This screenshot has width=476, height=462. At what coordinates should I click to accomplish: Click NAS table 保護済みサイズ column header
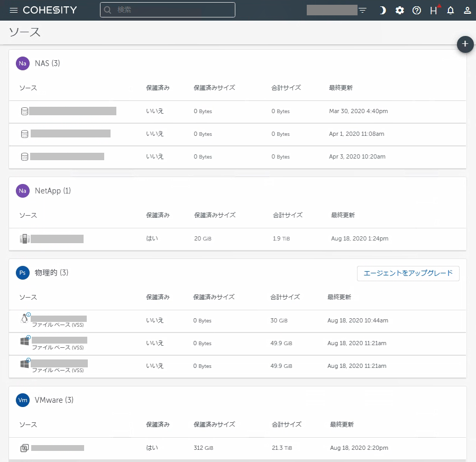point(214,88)
